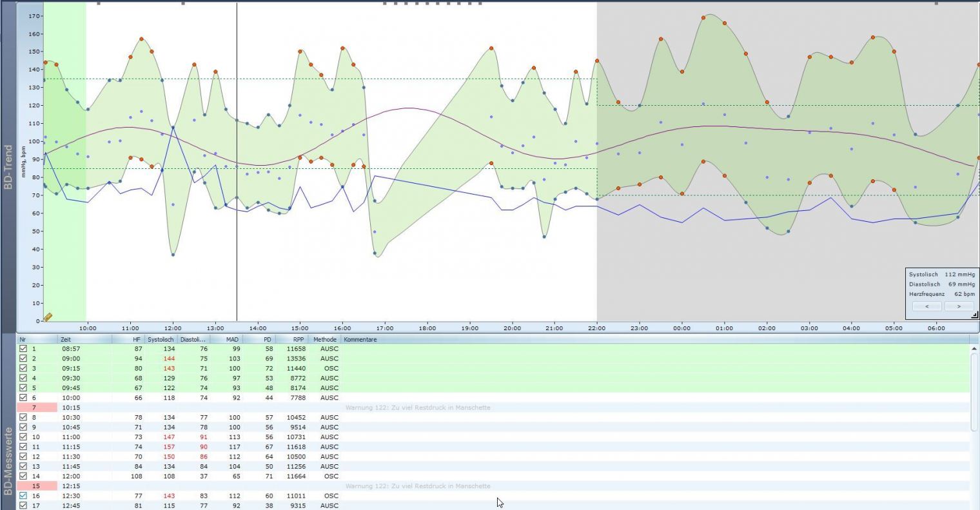Open the BD-Trend side tab
Viewport: 980px width, 510px height.
8,166
